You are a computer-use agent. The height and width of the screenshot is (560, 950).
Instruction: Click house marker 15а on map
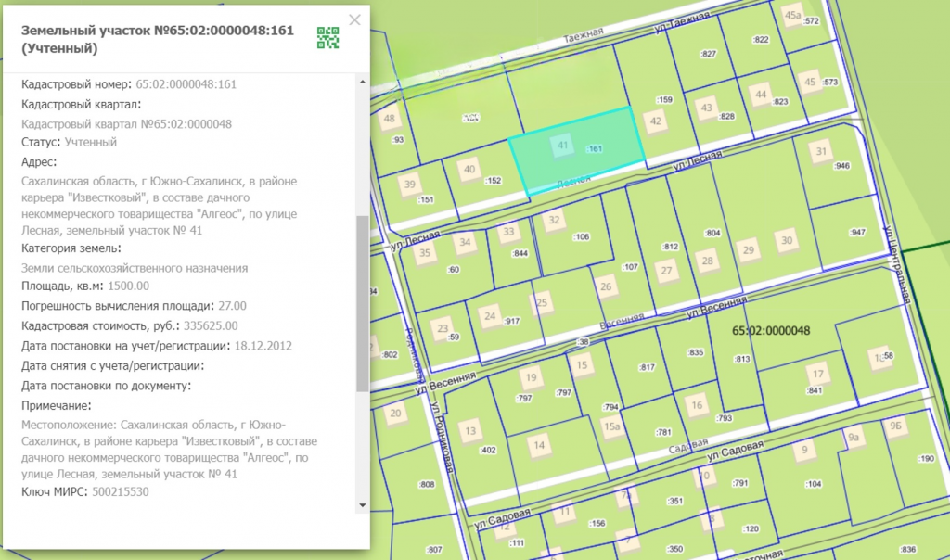612,426
